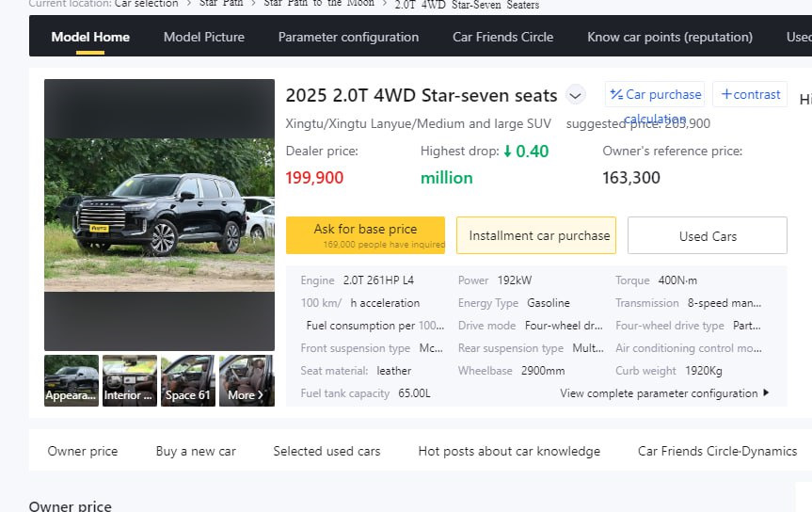Open the Appearance photo thumbnail
The width and height of the screenshot is (812, 512).
(x=72, y=380)
